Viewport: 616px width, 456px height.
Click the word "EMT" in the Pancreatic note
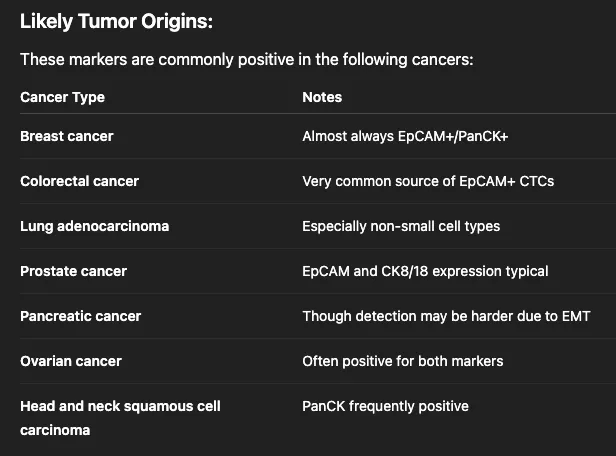pyautogui.click(x=575, y=316)
